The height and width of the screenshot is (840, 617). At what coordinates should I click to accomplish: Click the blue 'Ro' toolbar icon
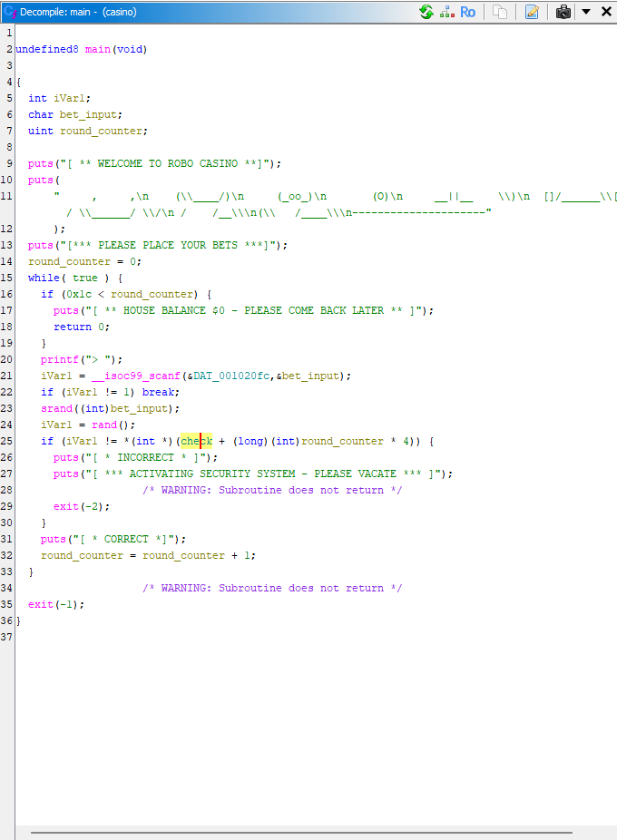pyautogui.click(x=467, y=12)
